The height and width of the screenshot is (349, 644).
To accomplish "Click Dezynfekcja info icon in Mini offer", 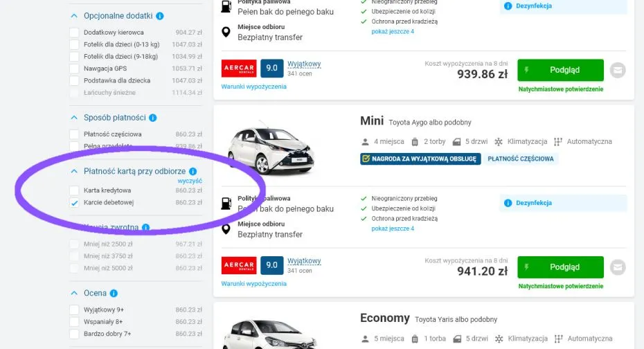I will coord(508,203).
